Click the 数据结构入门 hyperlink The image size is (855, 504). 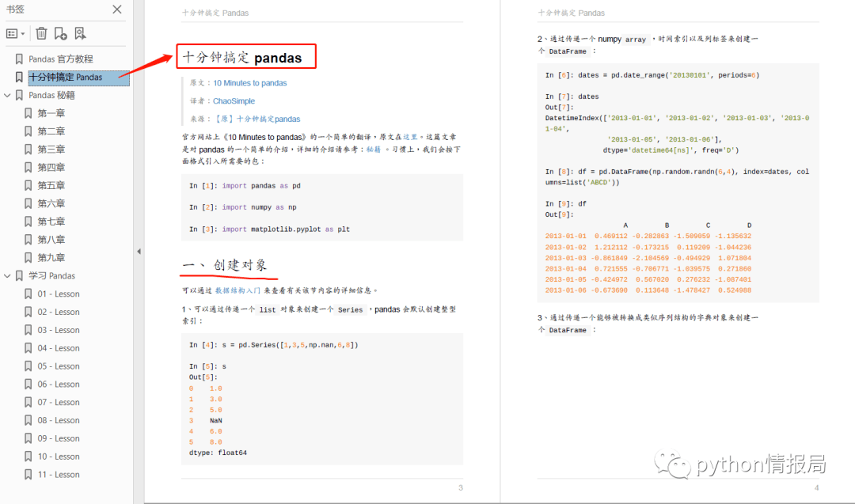click(237, 290)
